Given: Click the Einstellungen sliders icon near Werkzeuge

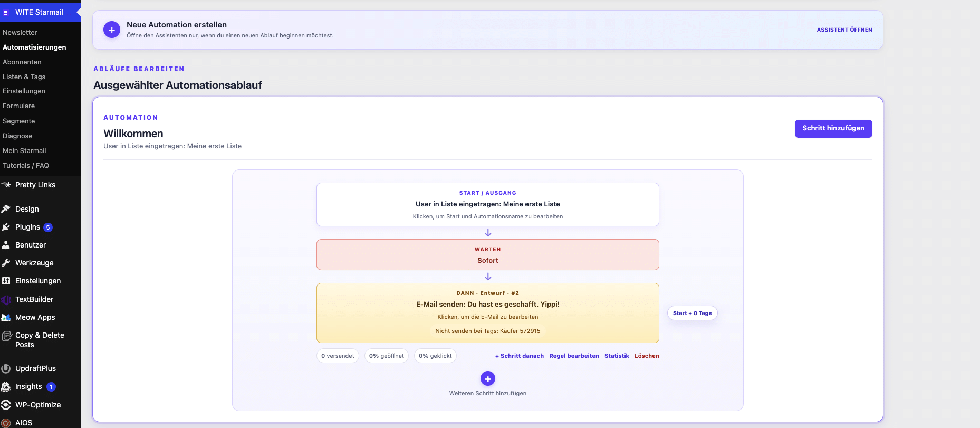Looking at the screenshot, I should (x=6, y=281).
